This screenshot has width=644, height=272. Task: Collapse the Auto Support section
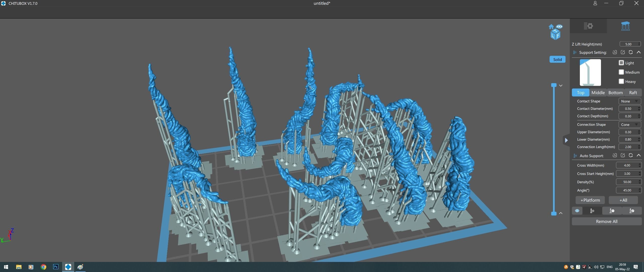click(x=639, y=155)
